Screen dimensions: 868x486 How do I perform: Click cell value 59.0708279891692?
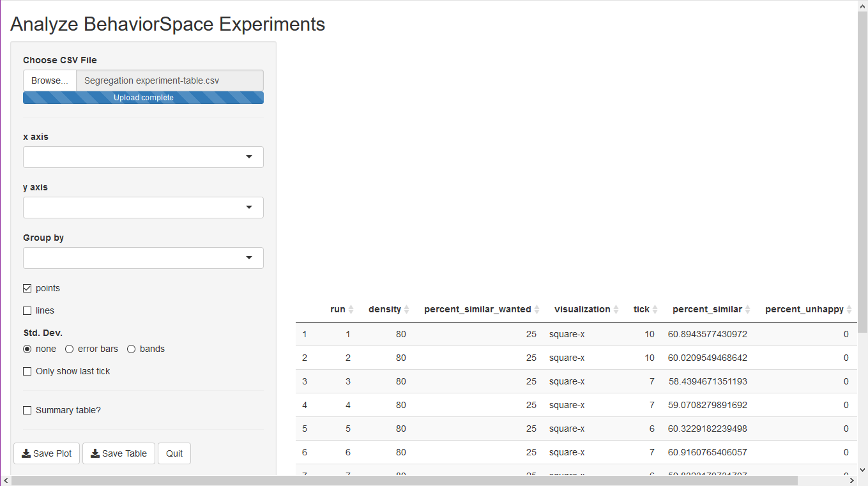point(708,405)
